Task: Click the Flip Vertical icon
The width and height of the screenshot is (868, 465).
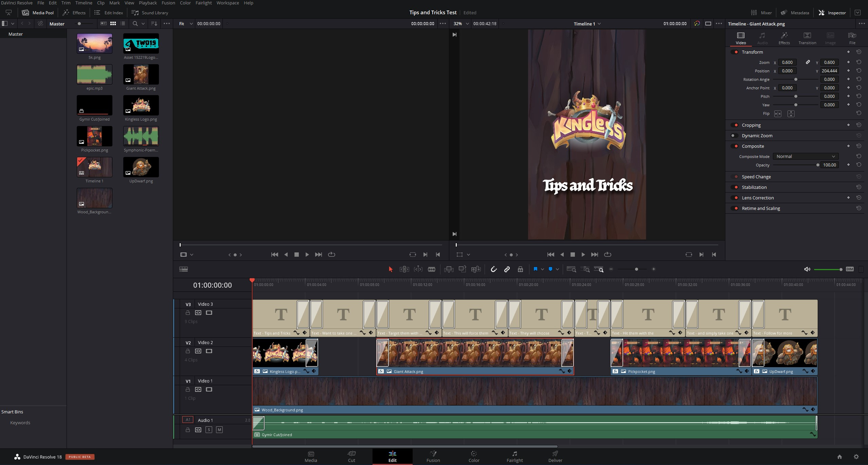Action: 791,114
